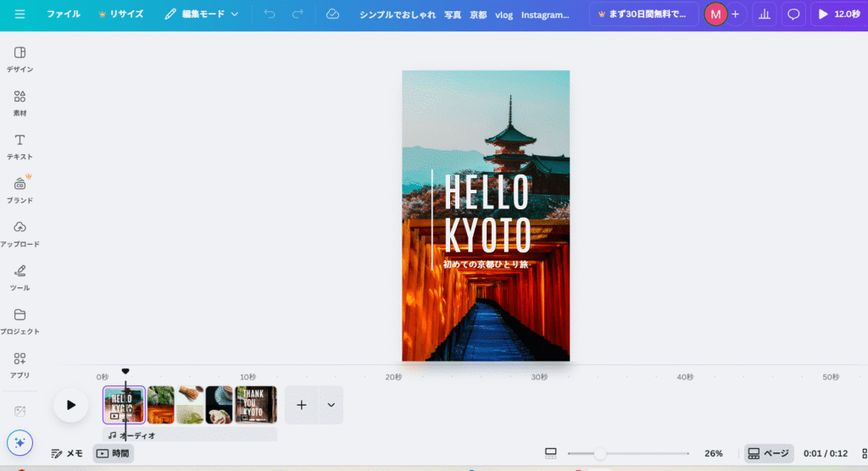
Task: Open the ブランド panel
Action: pyautogui.click(x=20, y=190)
